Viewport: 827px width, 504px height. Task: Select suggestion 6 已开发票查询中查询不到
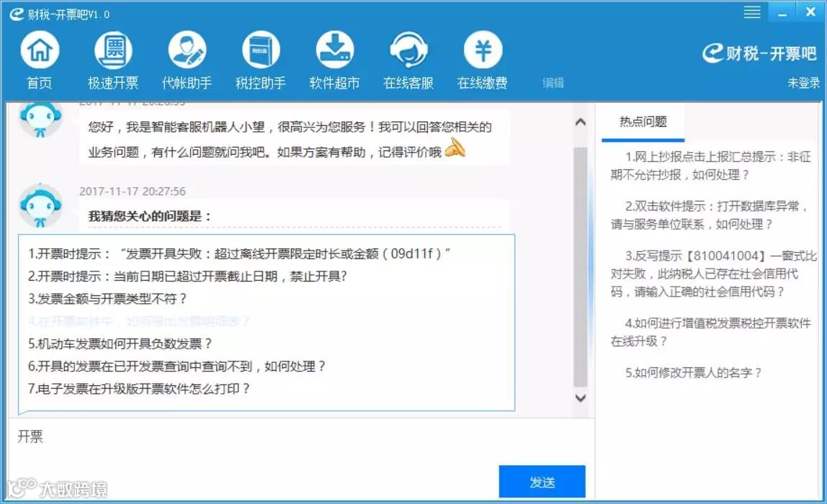click(x=176, y=366)
